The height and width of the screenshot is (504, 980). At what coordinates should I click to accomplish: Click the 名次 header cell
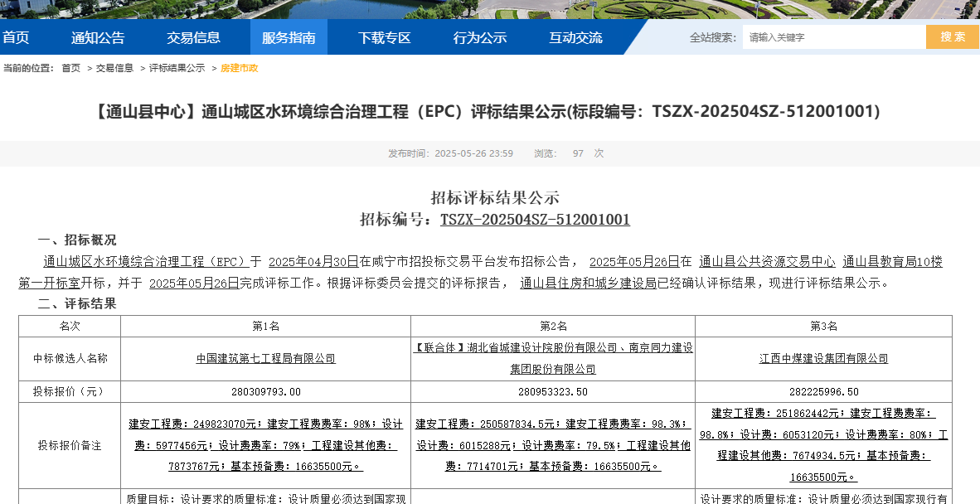(x=70, y=327)
